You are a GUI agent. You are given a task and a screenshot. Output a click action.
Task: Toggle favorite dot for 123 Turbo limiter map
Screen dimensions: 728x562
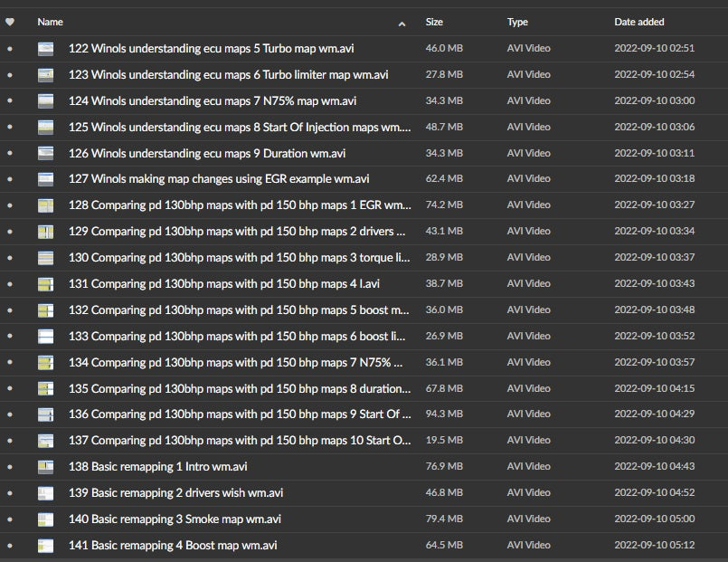click(x=10, y=74)
